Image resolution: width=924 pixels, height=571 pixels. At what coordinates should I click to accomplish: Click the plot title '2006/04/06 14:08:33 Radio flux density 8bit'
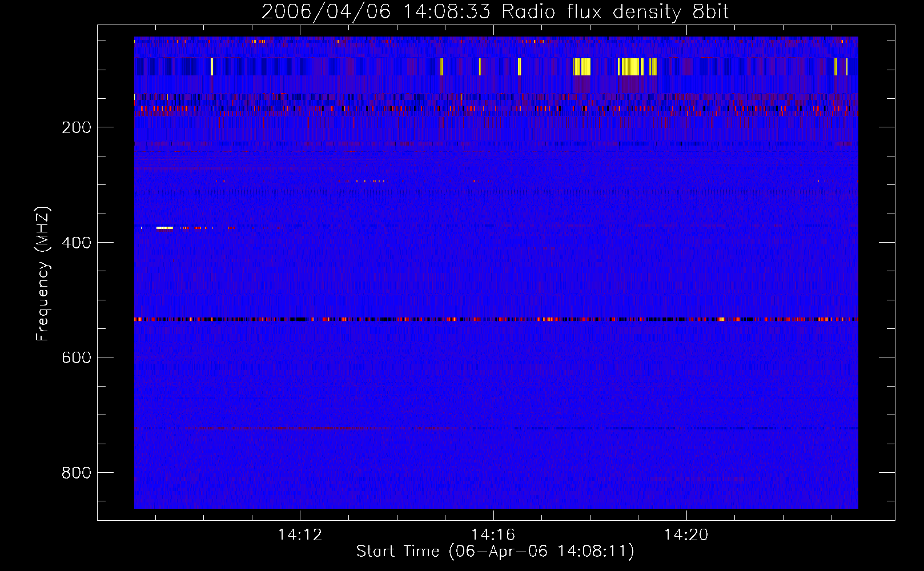pyautogui.click(x=495, y=11)
